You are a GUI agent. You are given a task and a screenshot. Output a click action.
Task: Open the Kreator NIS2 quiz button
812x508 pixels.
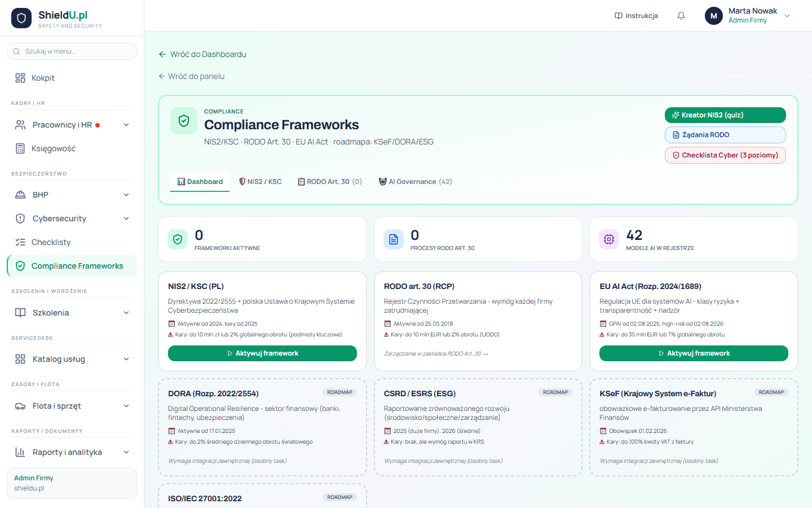tap(725, 115)
